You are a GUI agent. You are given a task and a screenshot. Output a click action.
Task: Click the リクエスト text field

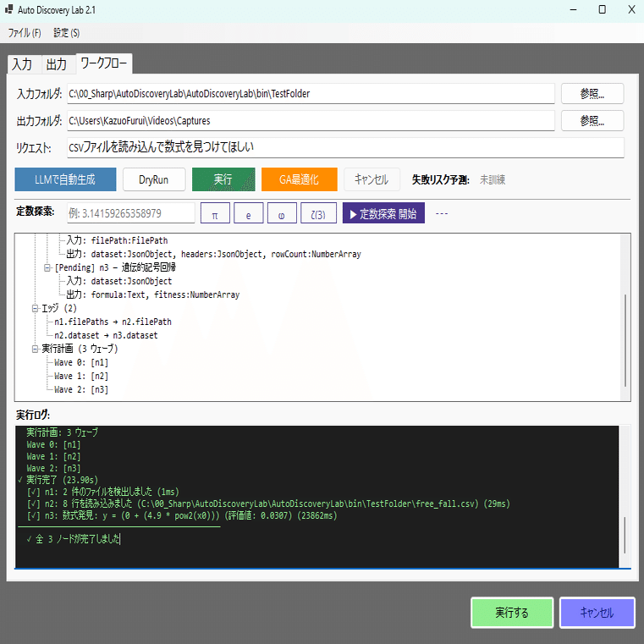[345, 147]
